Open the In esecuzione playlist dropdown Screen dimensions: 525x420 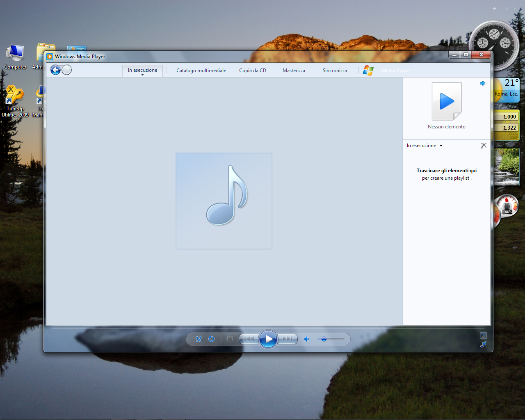[425, 146]
